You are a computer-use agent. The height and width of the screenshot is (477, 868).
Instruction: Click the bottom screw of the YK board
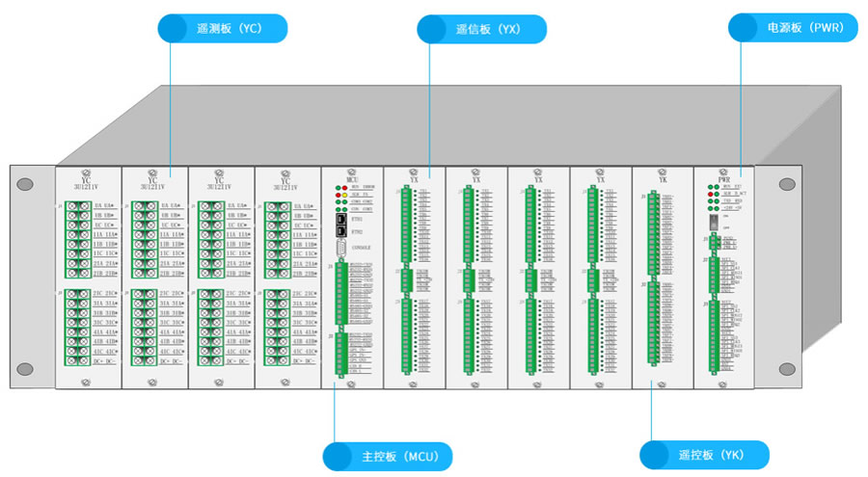pos(661,384)
